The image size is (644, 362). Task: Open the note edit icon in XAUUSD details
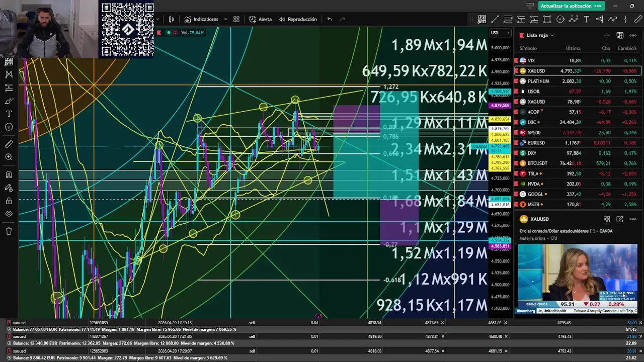[x=620, y=219]
